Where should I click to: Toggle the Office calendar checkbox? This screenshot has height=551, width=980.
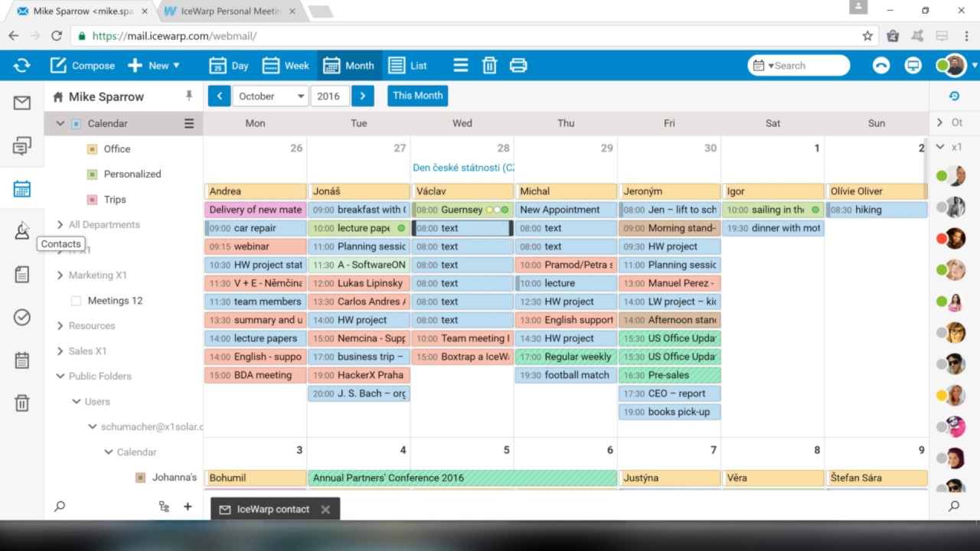click(92, 149)
